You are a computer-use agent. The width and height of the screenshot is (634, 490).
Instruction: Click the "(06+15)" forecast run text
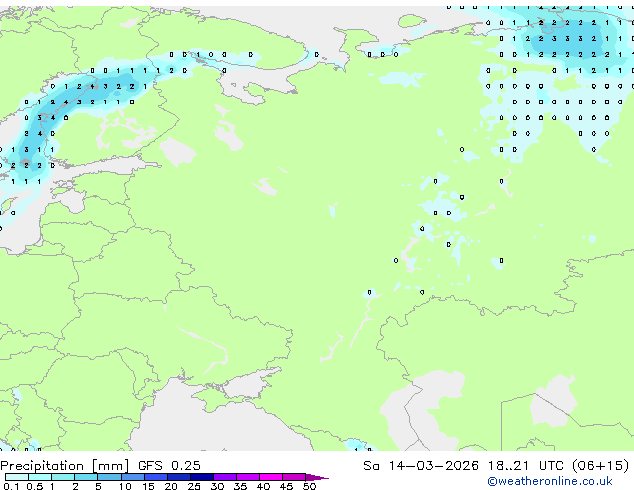[600, 465]
